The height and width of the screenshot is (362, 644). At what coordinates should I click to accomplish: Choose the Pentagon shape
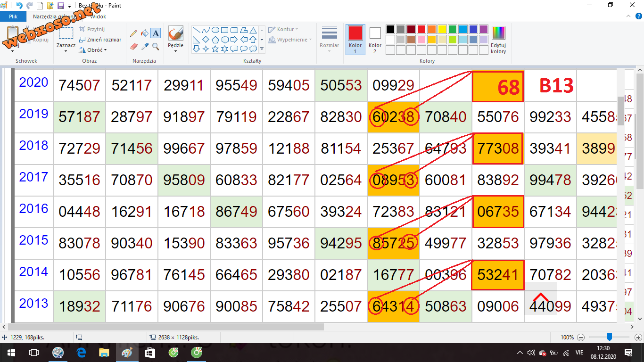pyautogui.click(x=215, y=39)
